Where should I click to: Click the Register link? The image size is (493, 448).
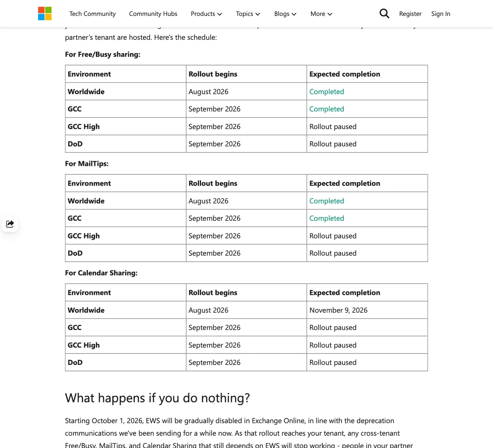pyautogui.click(x=410, y=14)
